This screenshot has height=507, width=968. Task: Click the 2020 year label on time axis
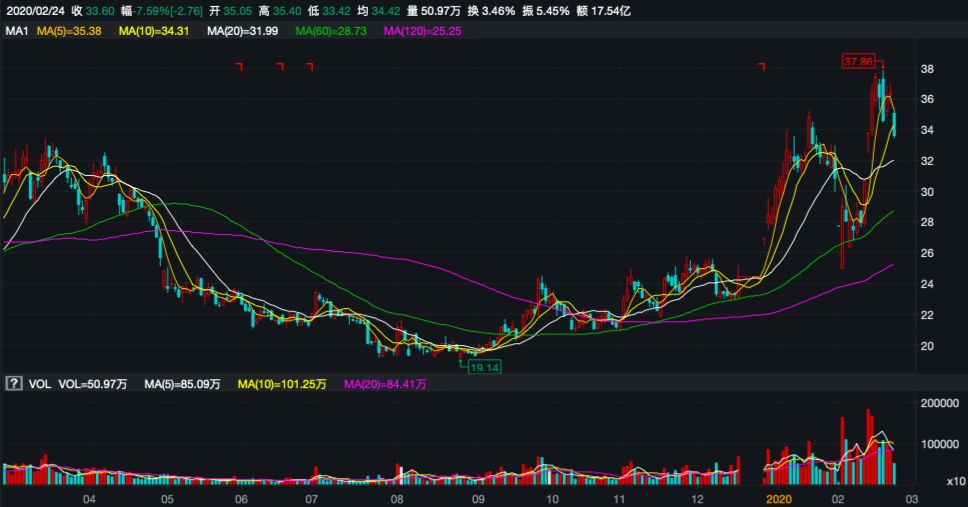[778, 499]
